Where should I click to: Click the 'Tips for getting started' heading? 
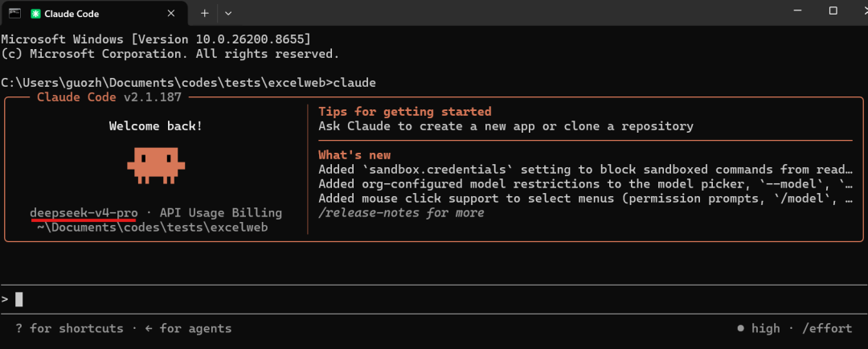404,112
